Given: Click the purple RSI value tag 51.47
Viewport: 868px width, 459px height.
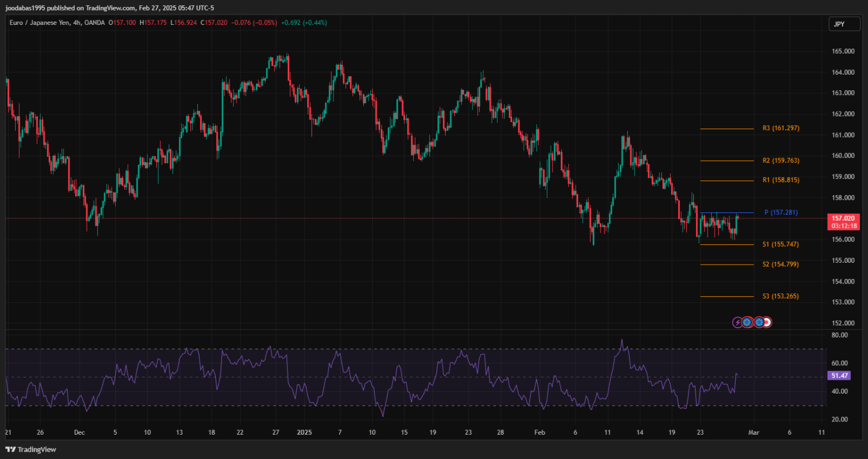Looking at the screenshot, I should point(839,376).
